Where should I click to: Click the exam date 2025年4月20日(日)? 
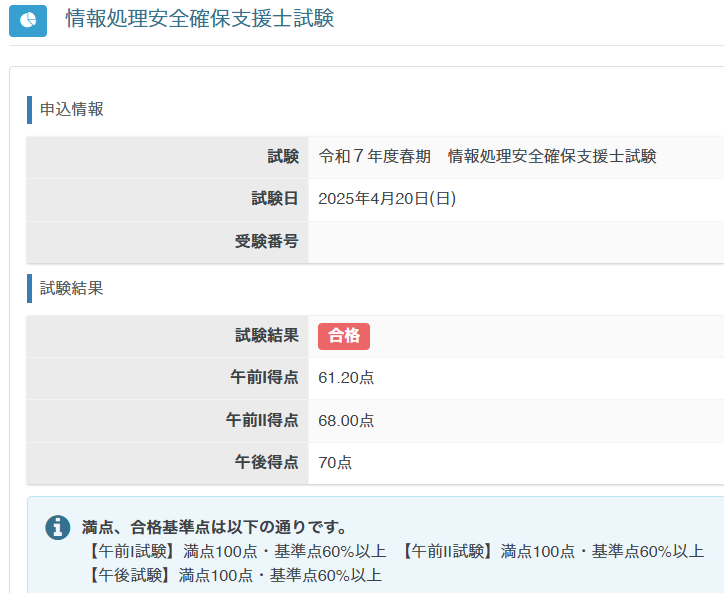(x=387, y=199)
